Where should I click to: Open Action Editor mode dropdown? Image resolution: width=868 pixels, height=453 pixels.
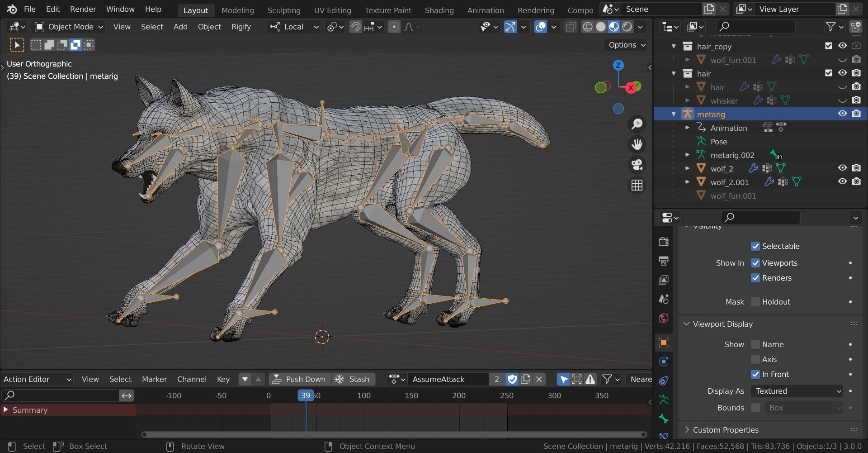pos(37,379)
